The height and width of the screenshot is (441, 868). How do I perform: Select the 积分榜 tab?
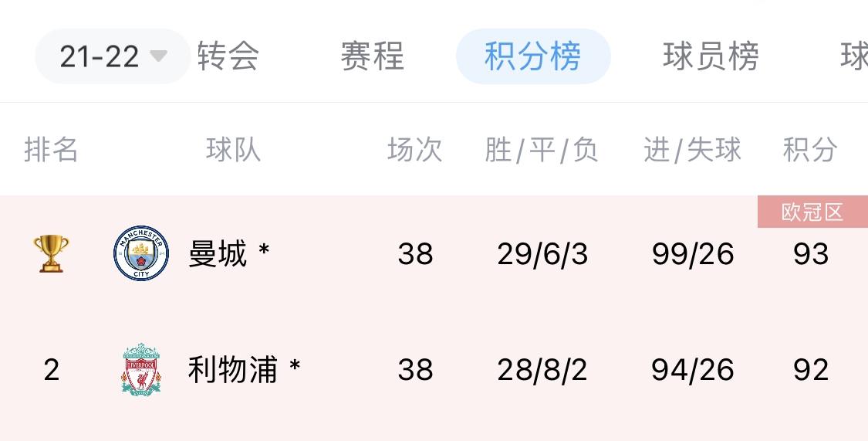pos(533,56)
